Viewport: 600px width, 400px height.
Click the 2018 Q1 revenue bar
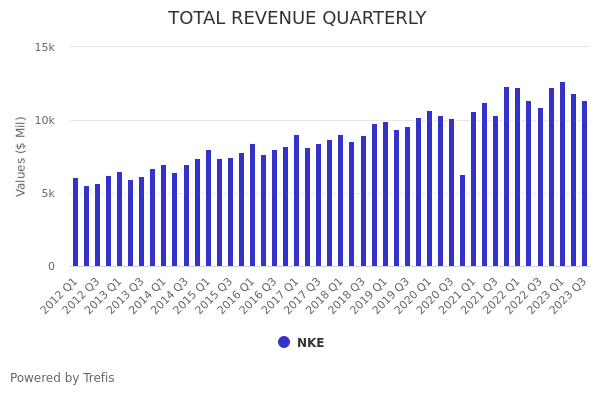tap(340, 201)
